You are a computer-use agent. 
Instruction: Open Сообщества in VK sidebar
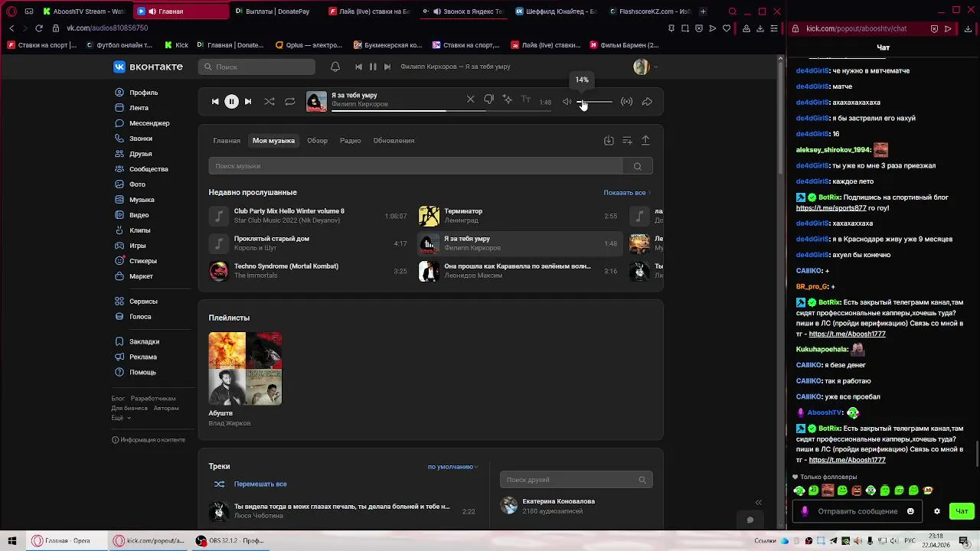click(149, 169)
